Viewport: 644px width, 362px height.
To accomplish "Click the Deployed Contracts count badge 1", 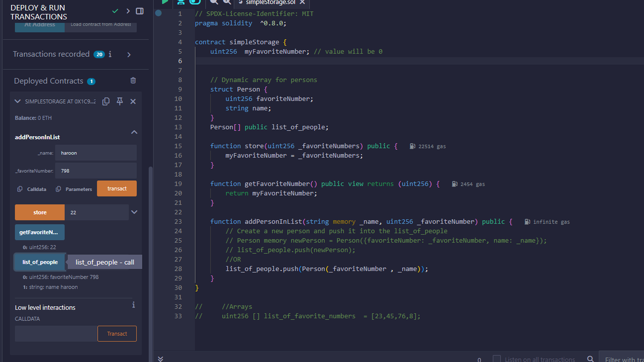I will [91, 81].
